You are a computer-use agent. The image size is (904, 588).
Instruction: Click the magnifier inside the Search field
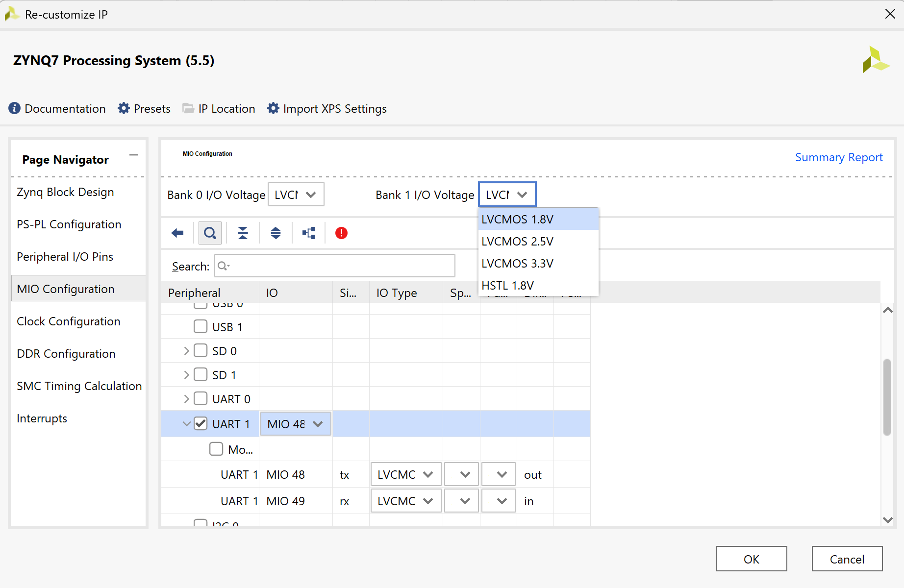click(223, 266)
